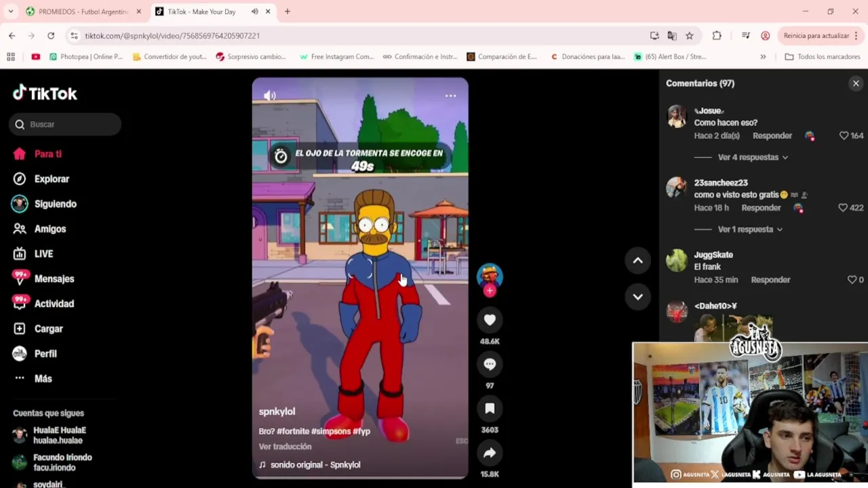
Task: Open creator avatar beside video
Action: pyautogui.click(x=490, y=275)
